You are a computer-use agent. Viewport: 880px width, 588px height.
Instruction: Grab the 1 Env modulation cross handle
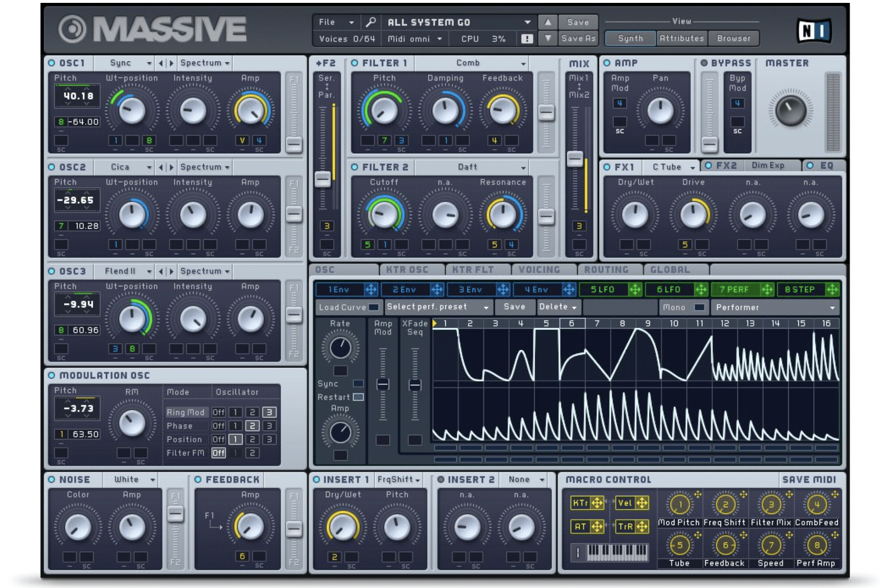click(370, 290)
